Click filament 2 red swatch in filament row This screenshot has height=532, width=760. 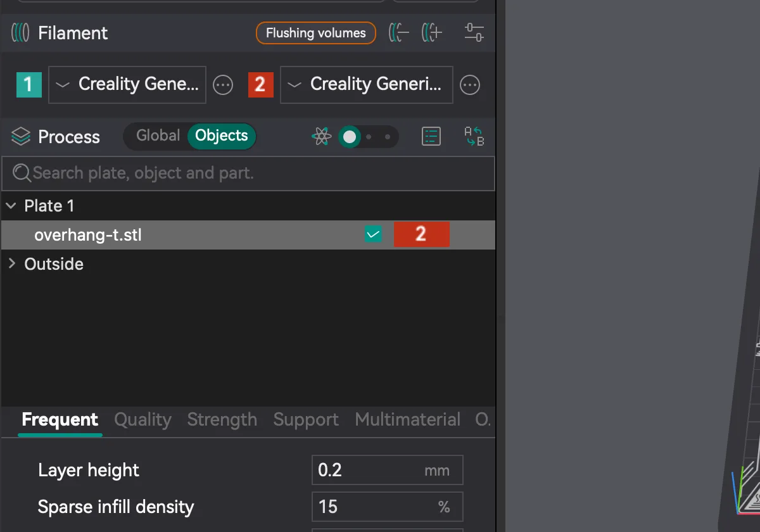(x=261, y=85)
